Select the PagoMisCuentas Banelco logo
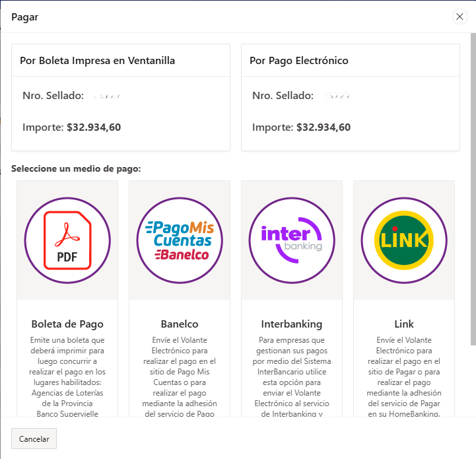 pyautogui.click(x=180, y=240)
